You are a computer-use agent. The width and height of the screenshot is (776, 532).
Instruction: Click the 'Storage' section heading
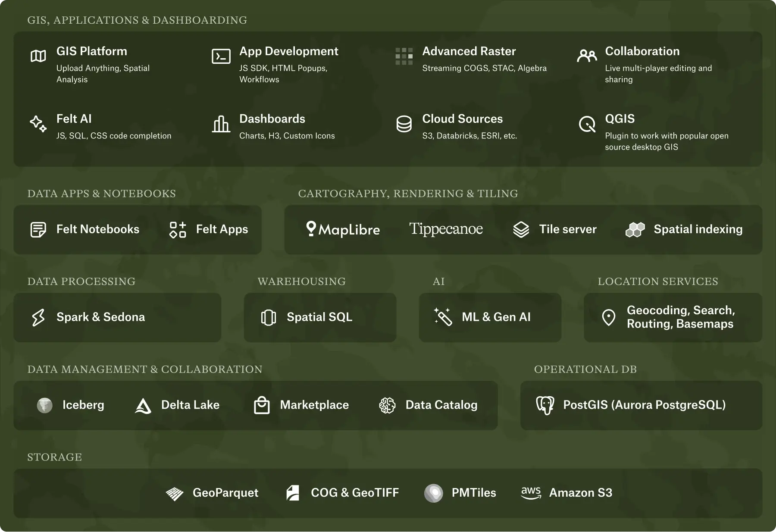55,457
